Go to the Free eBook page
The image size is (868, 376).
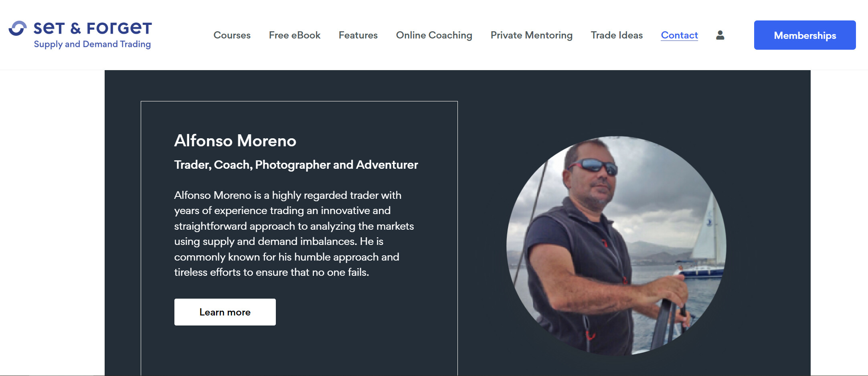295,35
